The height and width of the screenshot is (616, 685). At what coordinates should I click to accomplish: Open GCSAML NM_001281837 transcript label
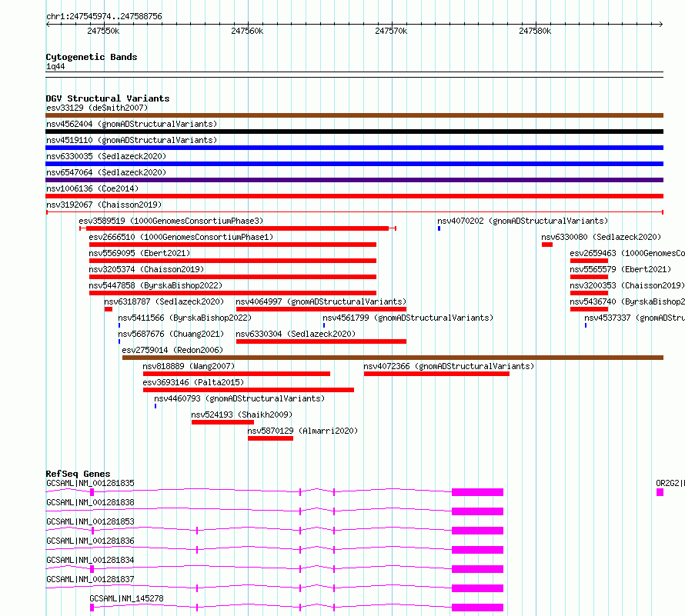coord(90,579)
